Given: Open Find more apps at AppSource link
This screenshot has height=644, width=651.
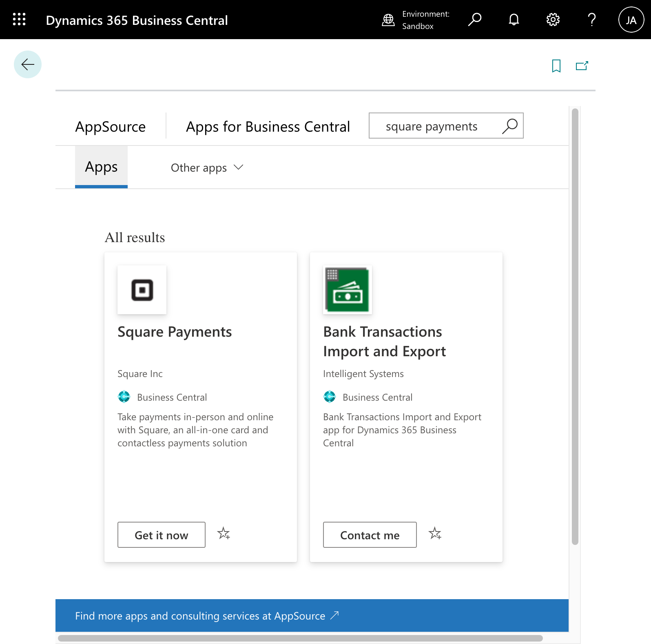Looking at the screenshot, I should 207,615.
